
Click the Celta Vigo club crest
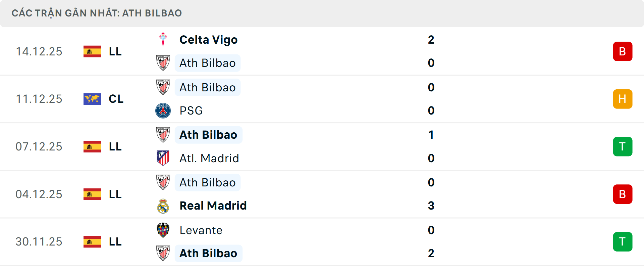click(163, 39)
